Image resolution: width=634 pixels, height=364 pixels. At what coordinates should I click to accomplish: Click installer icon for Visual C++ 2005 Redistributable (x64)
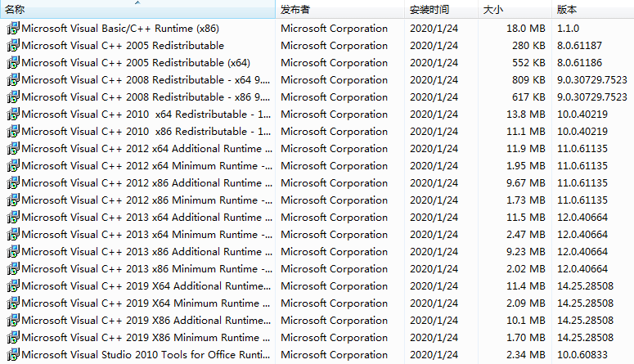click(13, 63)
